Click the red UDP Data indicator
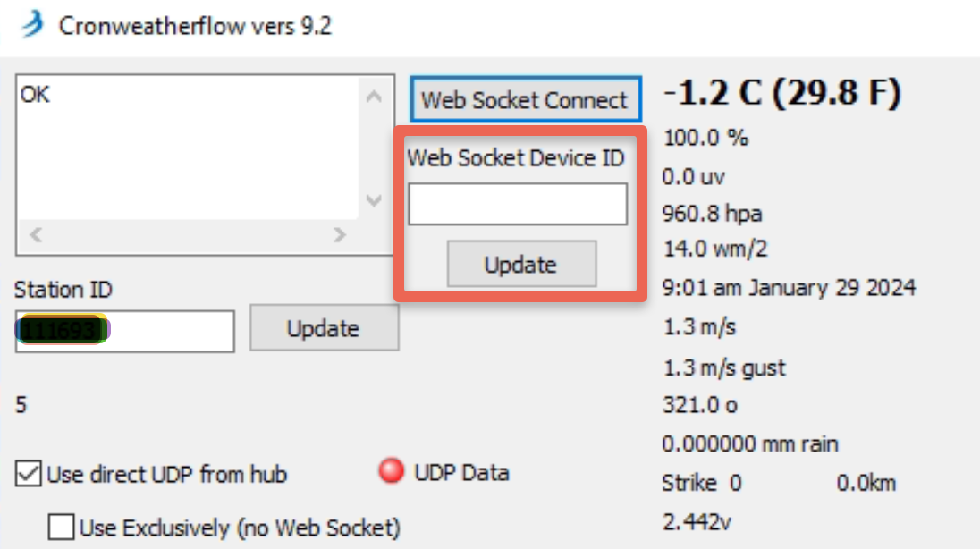Screen dimensions: 980x549 click(x=392, y=471)
